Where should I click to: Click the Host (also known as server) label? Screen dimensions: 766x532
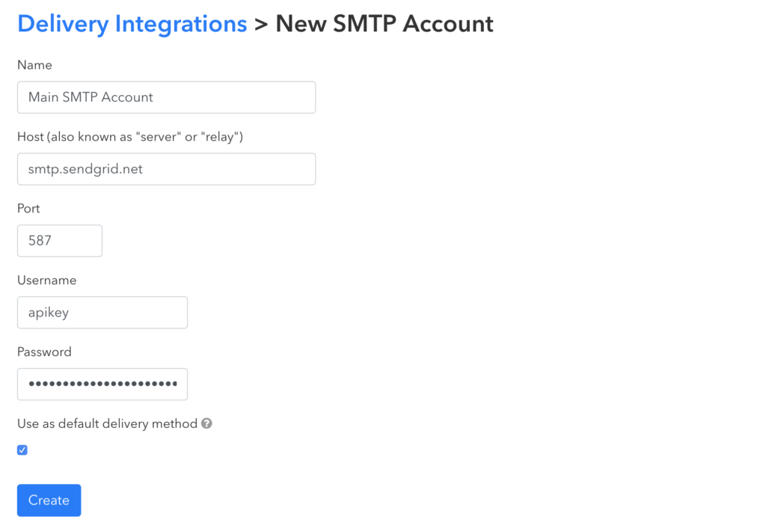(130, 137)
